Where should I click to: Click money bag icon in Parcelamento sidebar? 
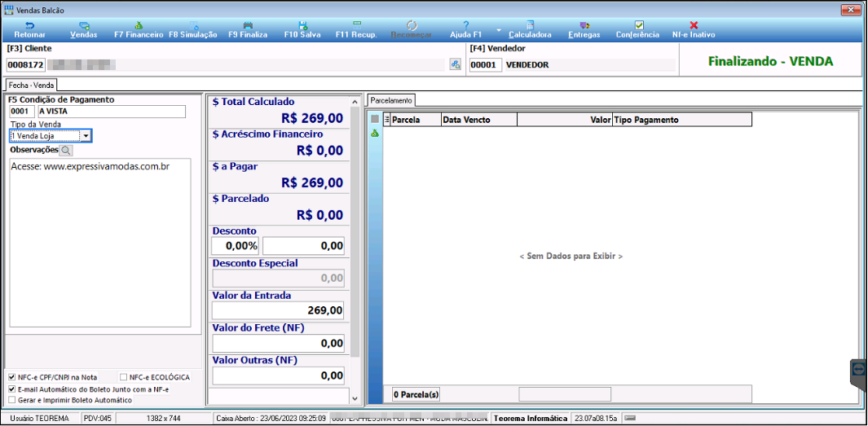point(375,134)
